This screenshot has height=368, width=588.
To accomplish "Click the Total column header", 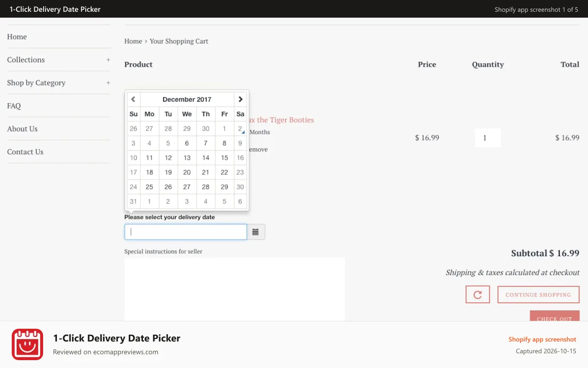I will (570, 64).
